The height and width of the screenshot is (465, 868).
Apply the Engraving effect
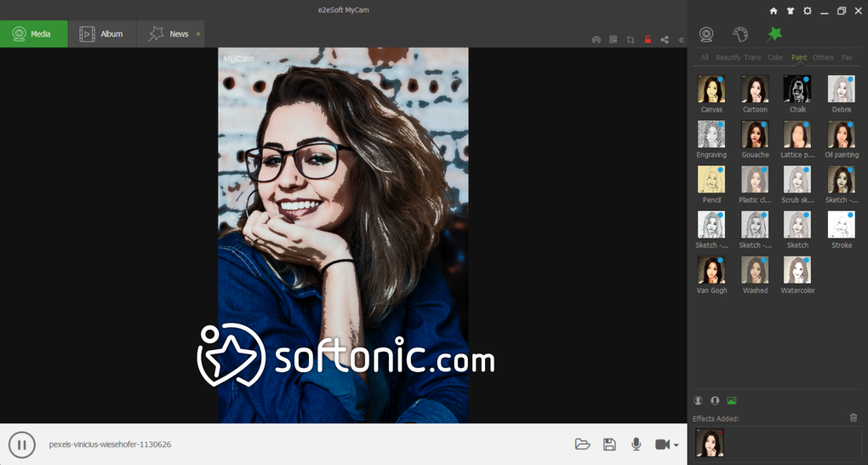[x=711, y=134]
